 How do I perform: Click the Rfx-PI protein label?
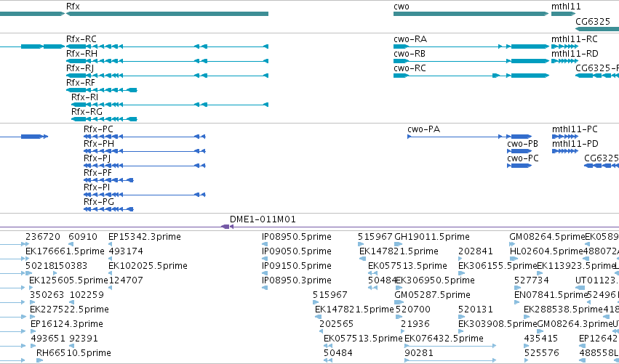[97, 187]
